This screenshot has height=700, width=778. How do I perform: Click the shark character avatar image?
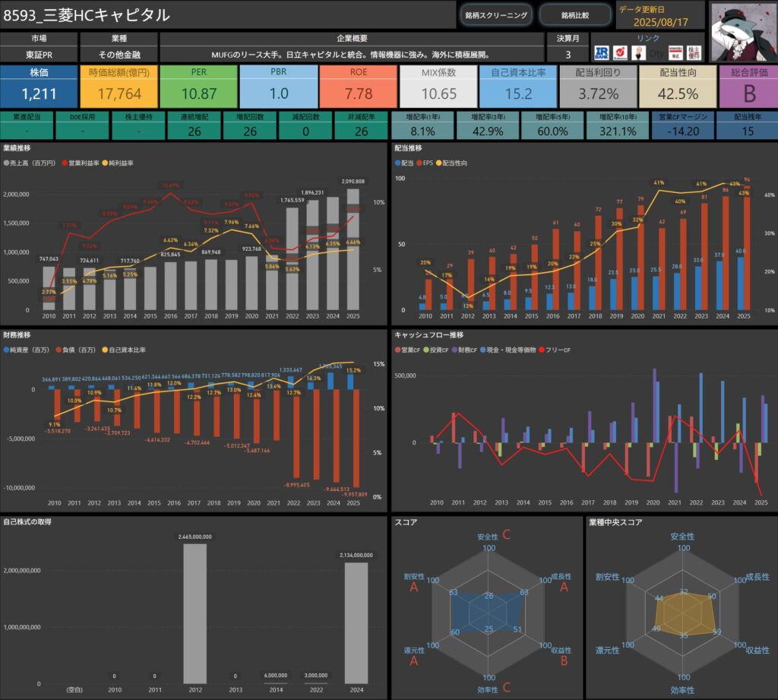(x=745, y=32)
